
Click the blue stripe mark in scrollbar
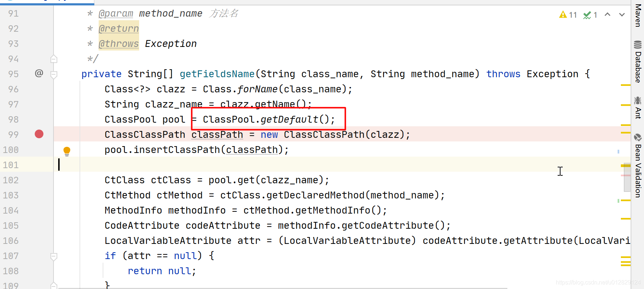[x=618, y=152]
